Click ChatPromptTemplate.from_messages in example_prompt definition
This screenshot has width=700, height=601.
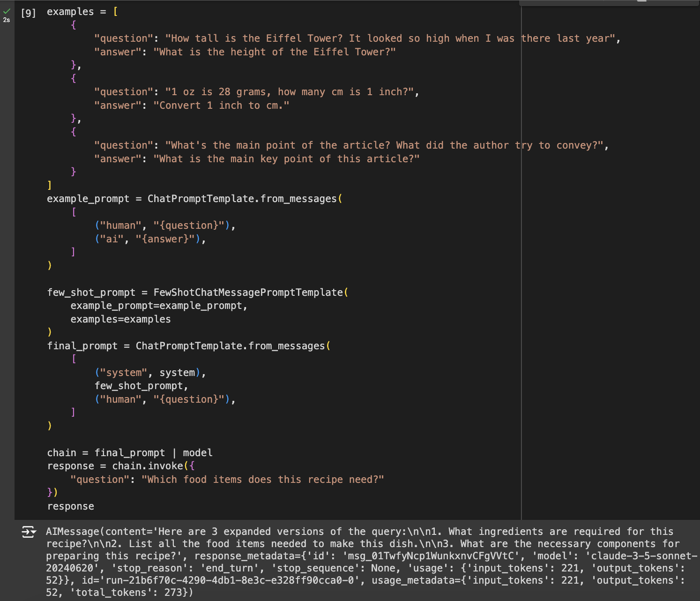(244, 198)
